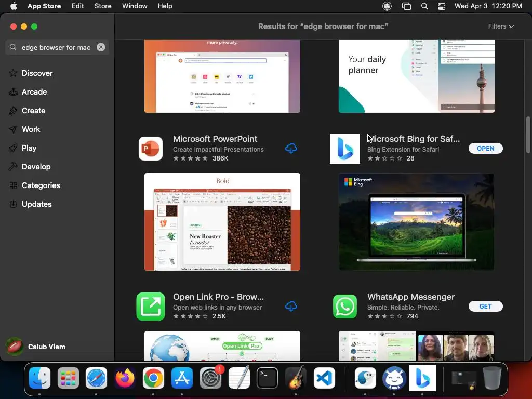Open Control Center in the menu bar
532x399 pixels.
pos(442,6)
